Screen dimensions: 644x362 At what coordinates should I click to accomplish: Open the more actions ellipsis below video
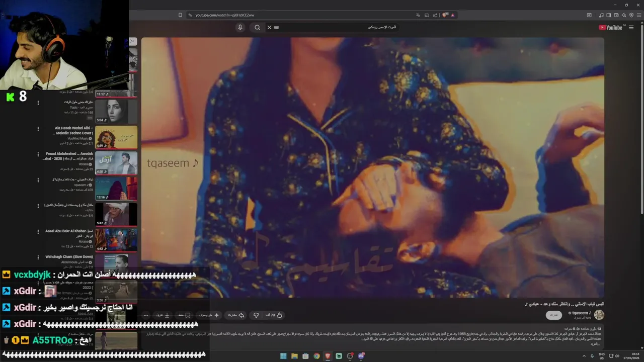146,315
